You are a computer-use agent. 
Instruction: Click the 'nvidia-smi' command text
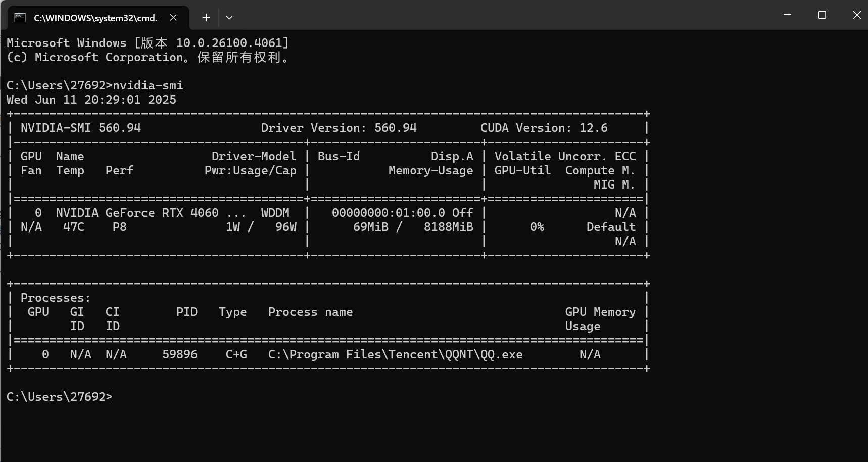[x=148, y=85]
